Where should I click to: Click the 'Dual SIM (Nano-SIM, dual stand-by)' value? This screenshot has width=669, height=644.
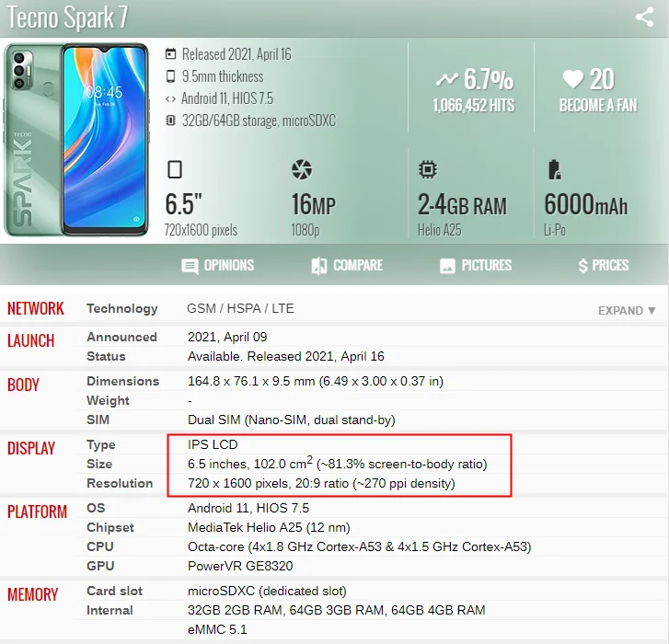(292, 420)
